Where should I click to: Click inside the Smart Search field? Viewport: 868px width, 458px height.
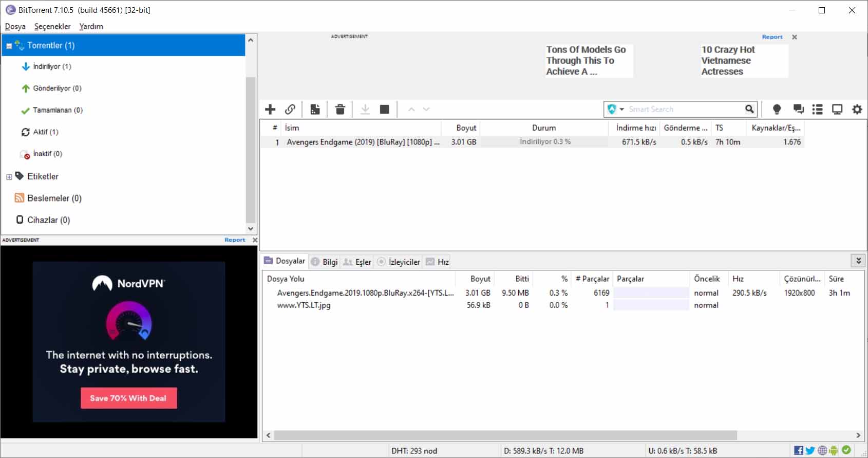(685, 109)
